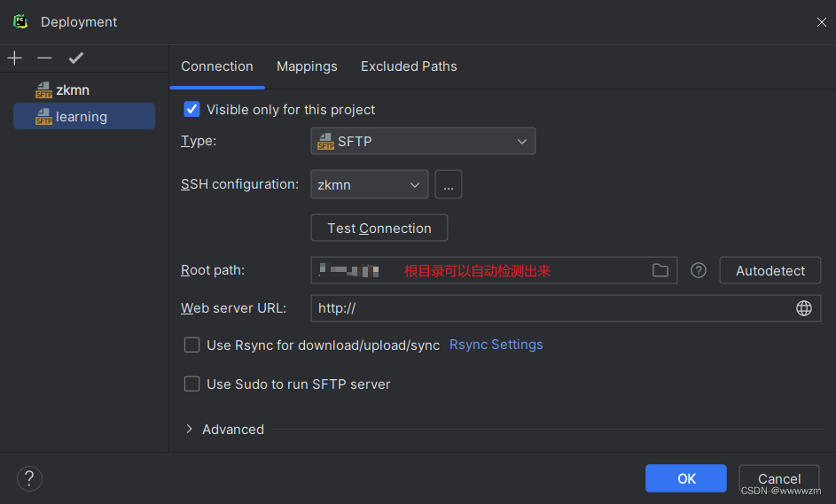Uncheck Visible only for this project
The height and width of the screenshot is (504, 836).
[x=192, y=109]
